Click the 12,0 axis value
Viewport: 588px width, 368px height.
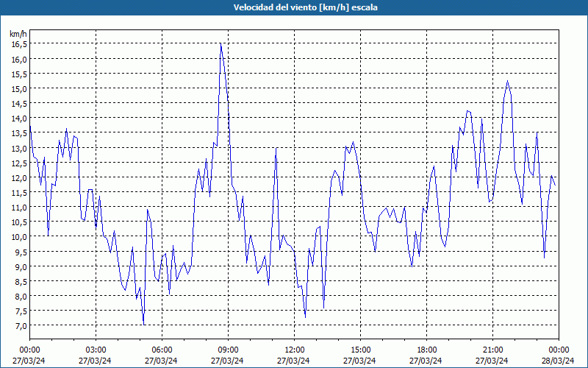point(19,177)
